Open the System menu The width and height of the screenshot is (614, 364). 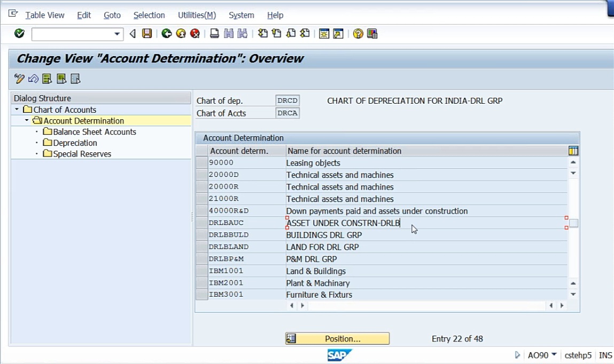coord(241,16)
